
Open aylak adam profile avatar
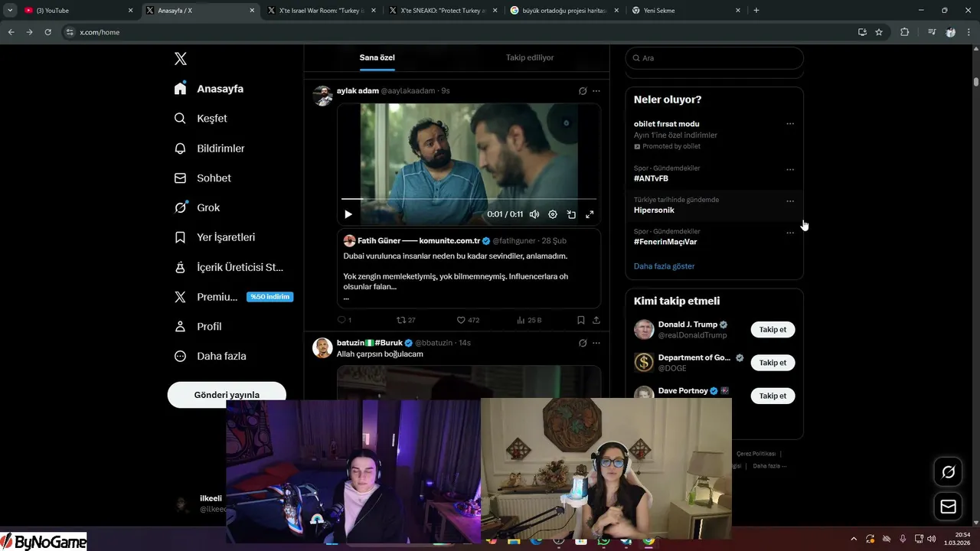[322, 96]
